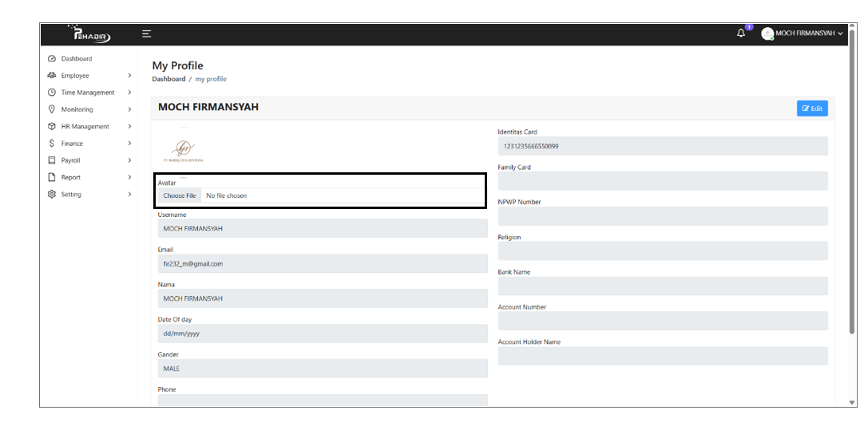Click the NPWP Number input field
Viewport: 868px width, 430px height.
pos(662,216)
